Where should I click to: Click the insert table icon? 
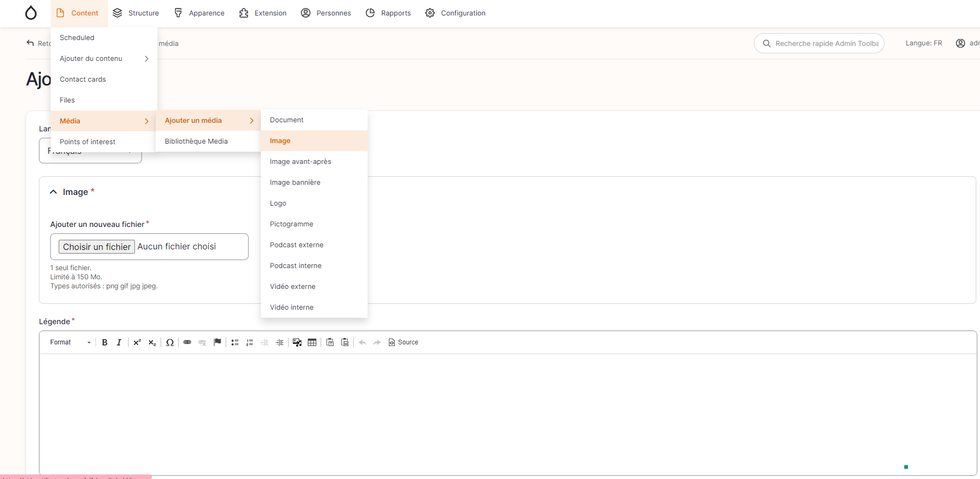tap(312, 342)
